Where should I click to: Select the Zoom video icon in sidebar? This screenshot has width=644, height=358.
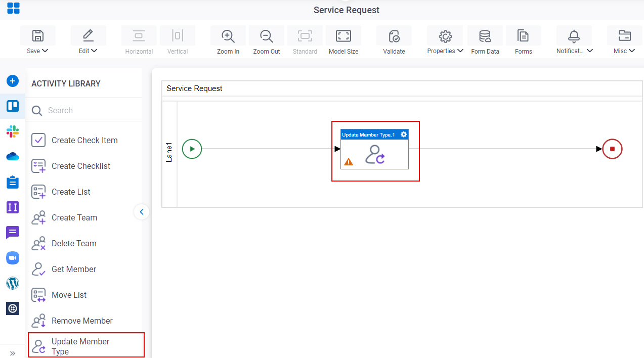coord(13,258)
